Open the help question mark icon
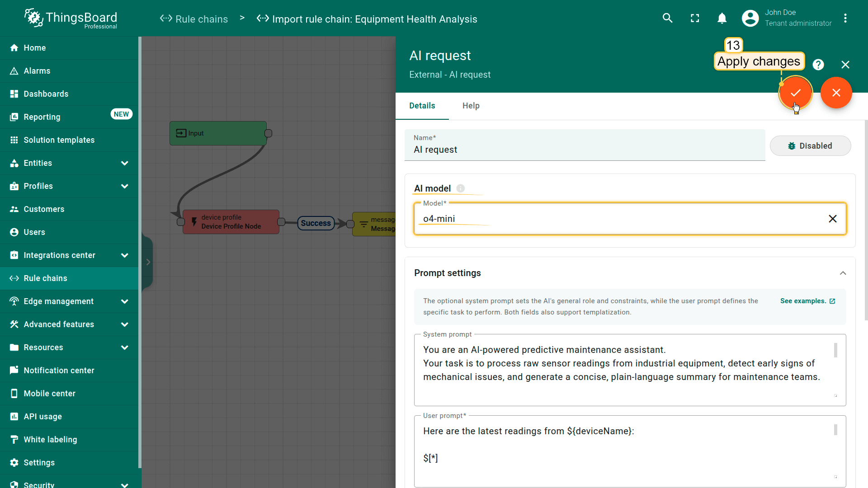This screenshot has height=488, width=868. [818, 65]
